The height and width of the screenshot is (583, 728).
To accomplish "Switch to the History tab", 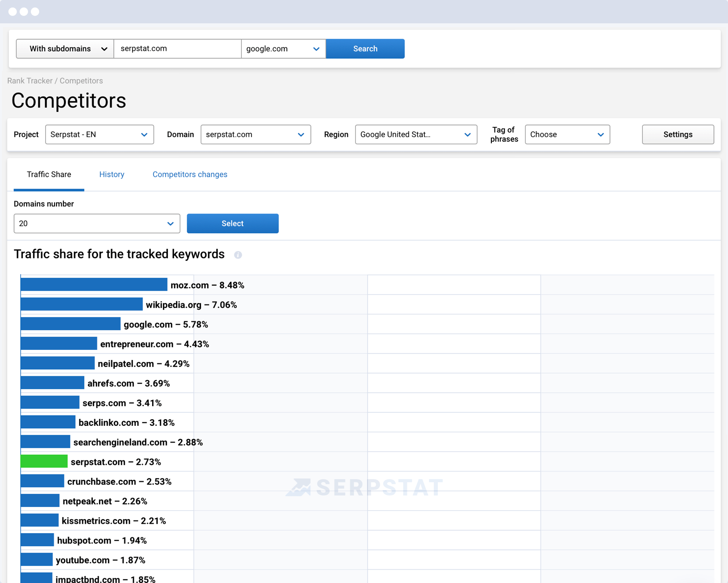I will point(112,174).
